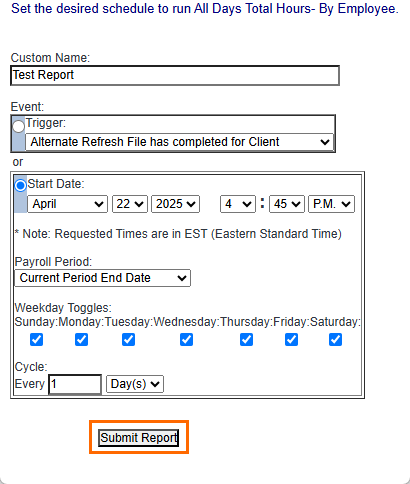Open the year dropdown showing 2025
This screenshot has height=484, width=410.
pos(176,204)
